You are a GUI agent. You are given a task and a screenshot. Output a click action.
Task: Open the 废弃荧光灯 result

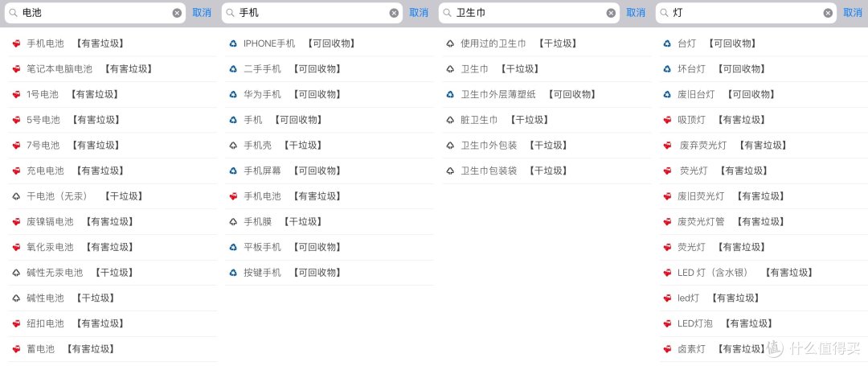(x=764, y=146)
